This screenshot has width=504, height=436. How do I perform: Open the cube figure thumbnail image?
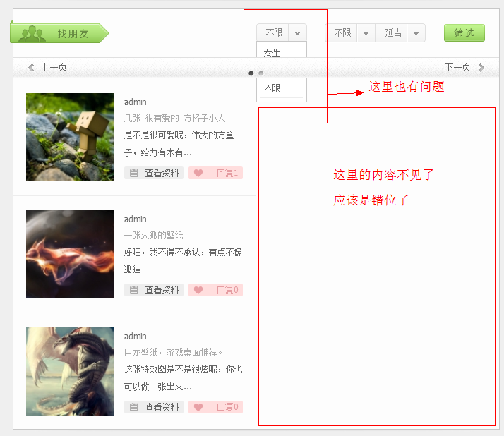70,137
